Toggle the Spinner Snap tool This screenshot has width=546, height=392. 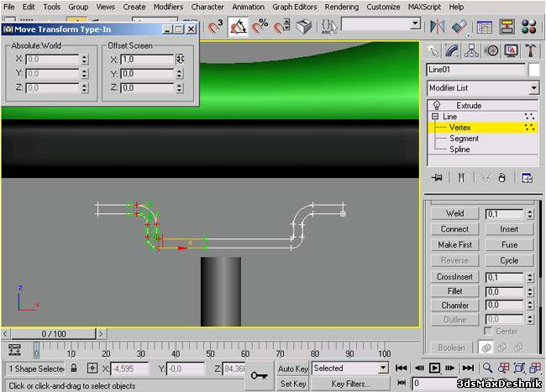pyautogui.click(x=281, y=26)
